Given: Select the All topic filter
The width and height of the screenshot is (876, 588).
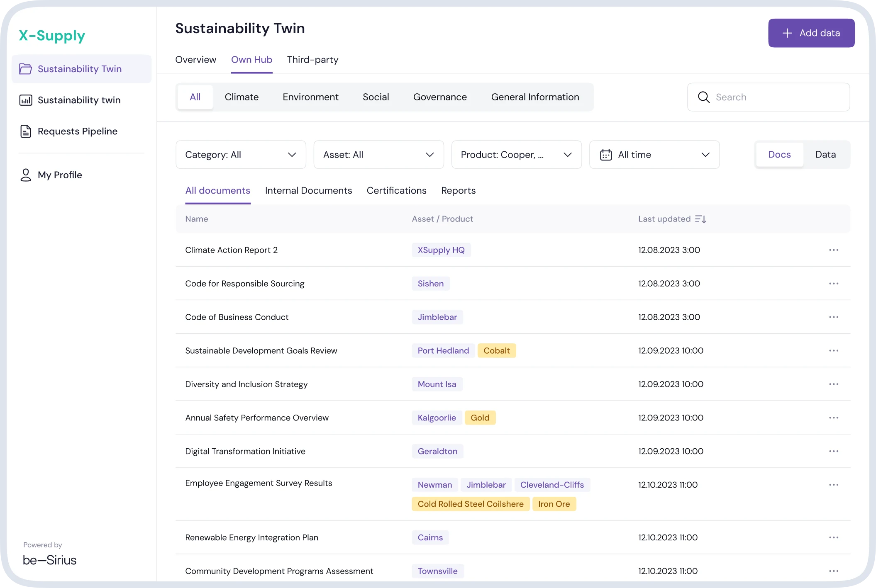Looking at the screenshot, I should 195,97.
